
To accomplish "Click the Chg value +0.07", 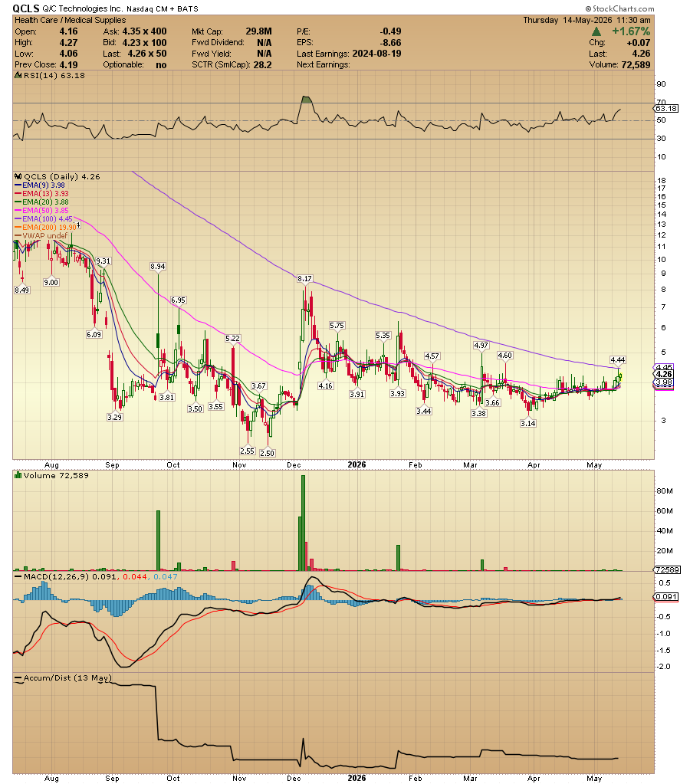I will (x=638, y=43).
